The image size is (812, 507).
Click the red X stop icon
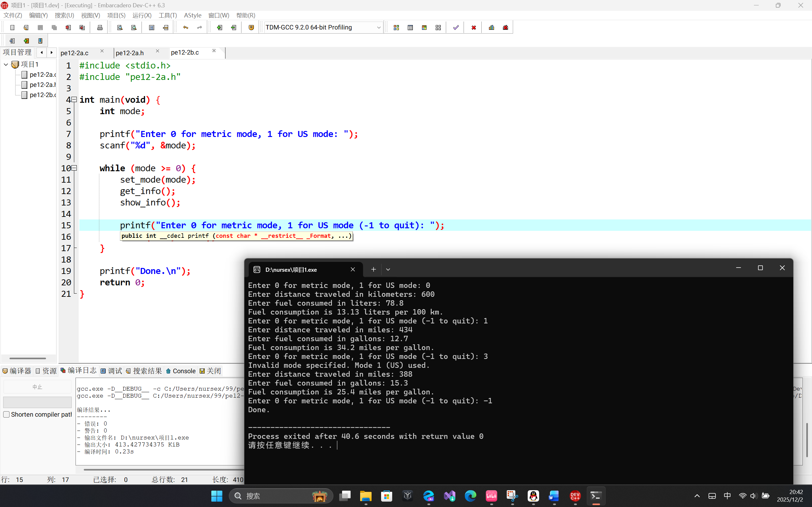coord(473,28)
